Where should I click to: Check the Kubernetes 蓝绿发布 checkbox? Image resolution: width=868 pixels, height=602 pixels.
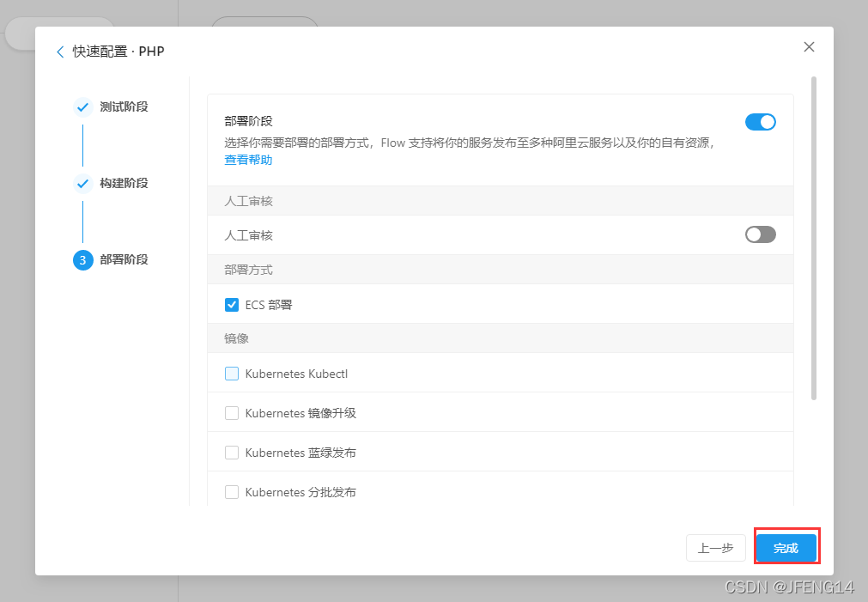coord(232,453)
